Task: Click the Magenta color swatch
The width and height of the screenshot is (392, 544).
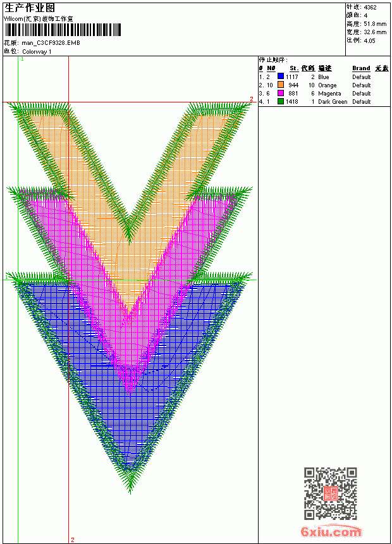Action: [x=281, y=93]
